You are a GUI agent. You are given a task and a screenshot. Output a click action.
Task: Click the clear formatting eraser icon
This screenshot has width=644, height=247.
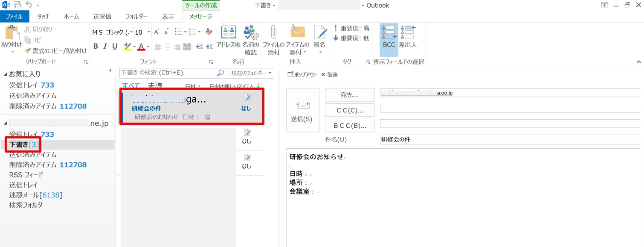click(209, 32)
